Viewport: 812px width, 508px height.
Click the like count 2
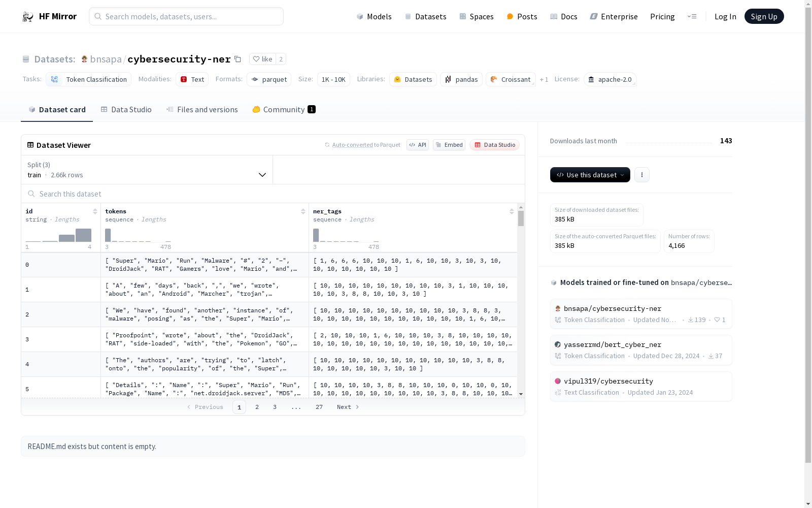pos(281,59)
